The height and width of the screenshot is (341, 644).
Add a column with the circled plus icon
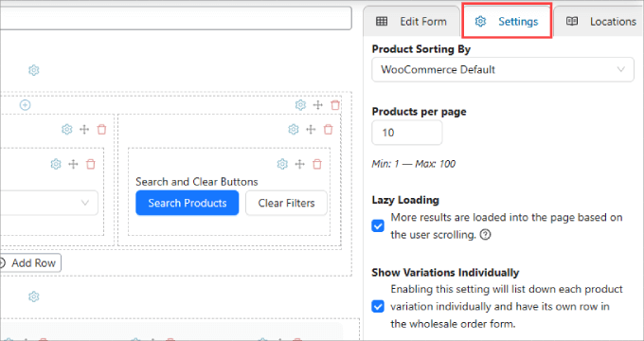(25, 105)
